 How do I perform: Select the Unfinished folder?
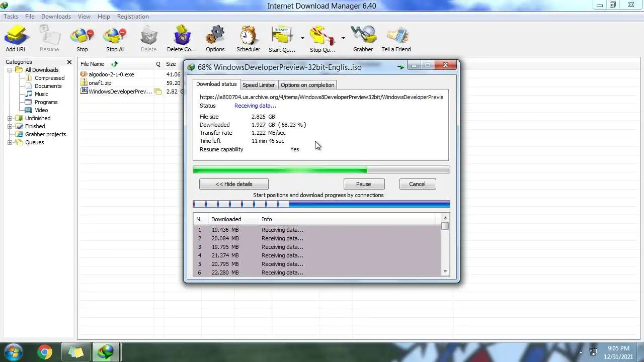pyautogui.click(x=38, y=118)
